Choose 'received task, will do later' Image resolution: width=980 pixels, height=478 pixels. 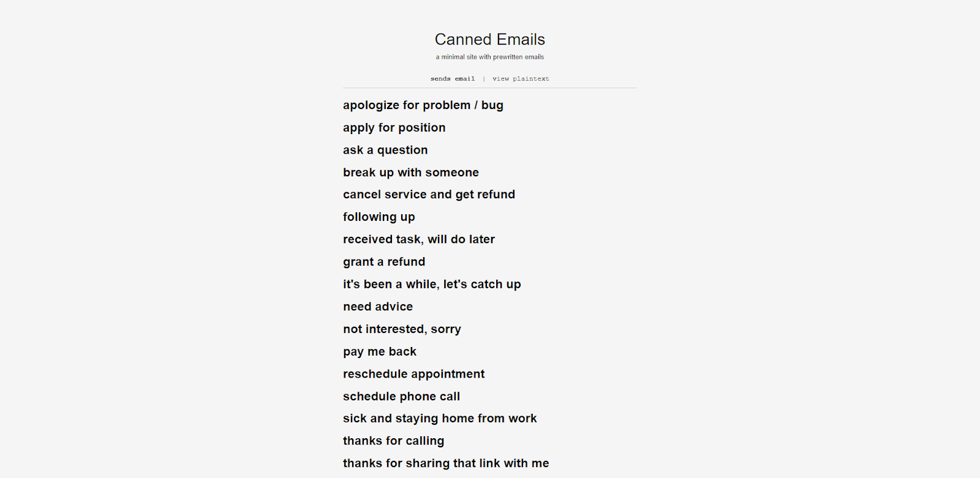[419, 239]
